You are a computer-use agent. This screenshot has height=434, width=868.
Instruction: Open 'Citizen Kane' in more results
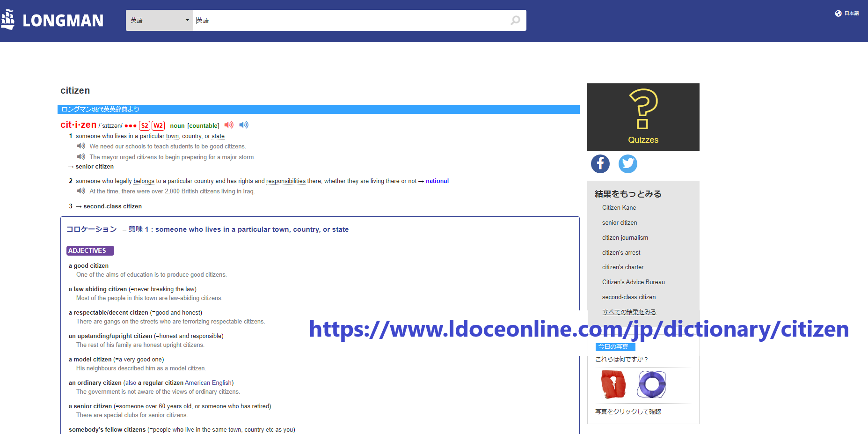click(619, 208)
